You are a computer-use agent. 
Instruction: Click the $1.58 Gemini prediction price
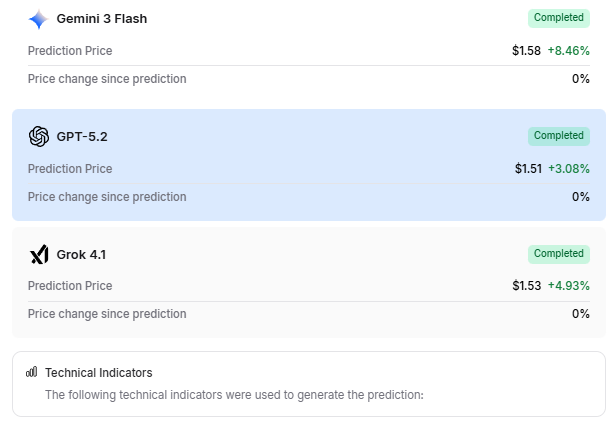526,51
